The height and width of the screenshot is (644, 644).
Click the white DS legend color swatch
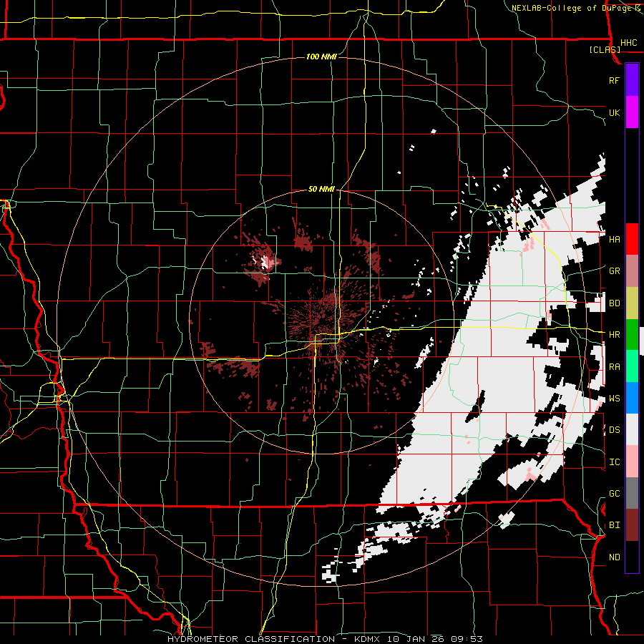pyautogui.click(x=632, y=429)
